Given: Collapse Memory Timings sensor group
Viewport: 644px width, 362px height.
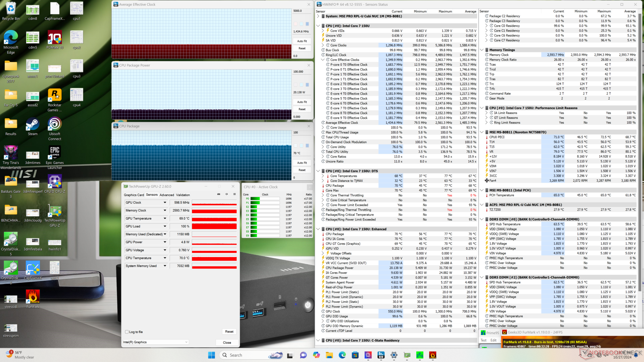Looking at the screenshot, I should (482, 50).
